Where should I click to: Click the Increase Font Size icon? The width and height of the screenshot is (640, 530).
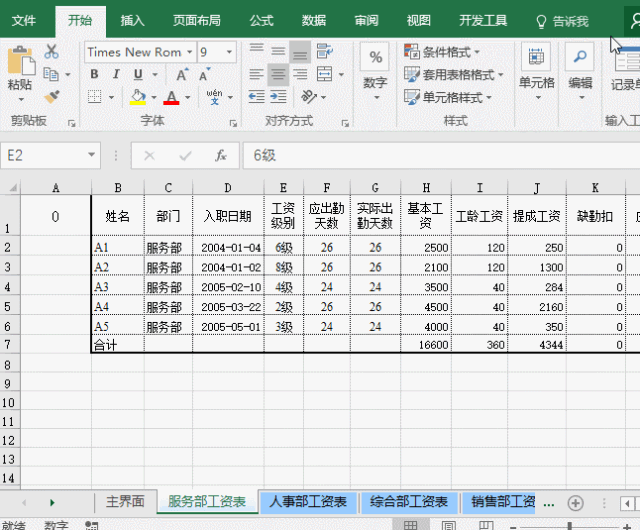[183, 74]
